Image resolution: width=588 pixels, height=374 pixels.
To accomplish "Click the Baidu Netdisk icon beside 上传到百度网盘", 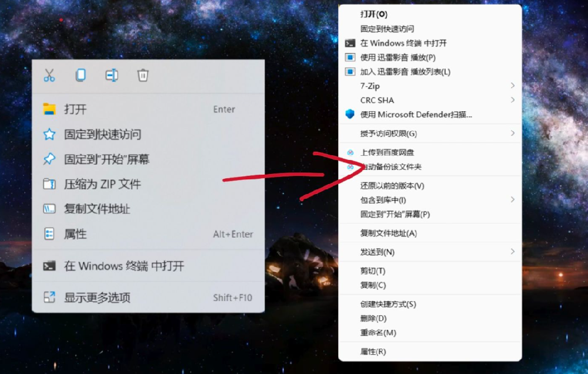I will (x=350, y=153).
